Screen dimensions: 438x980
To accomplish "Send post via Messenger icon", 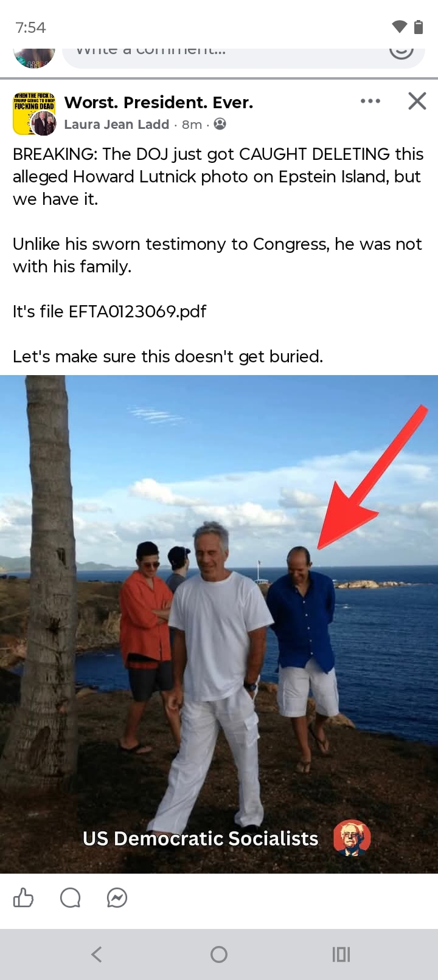I will [x=117, y=897].
